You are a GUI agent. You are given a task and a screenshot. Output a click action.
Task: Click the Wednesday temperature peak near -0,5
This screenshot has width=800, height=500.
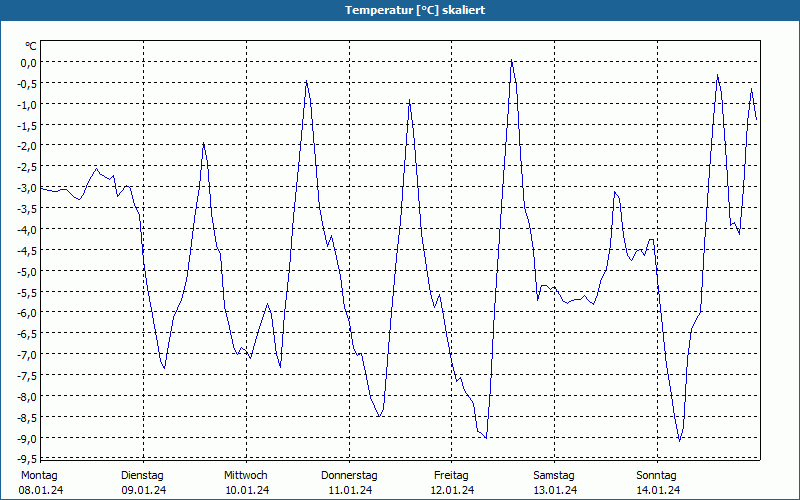pyautogui.click(x=307, y=81)
